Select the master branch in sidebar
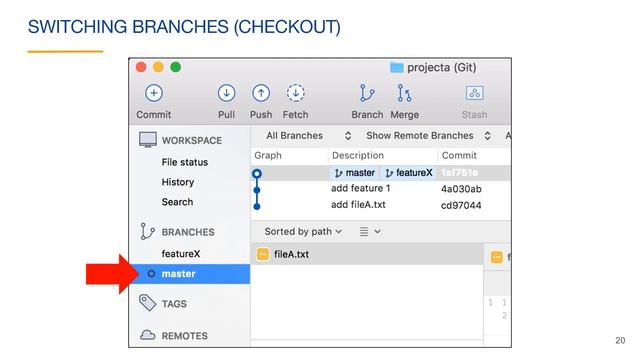This screenshot has width=640, height=360. coord(190,273)
